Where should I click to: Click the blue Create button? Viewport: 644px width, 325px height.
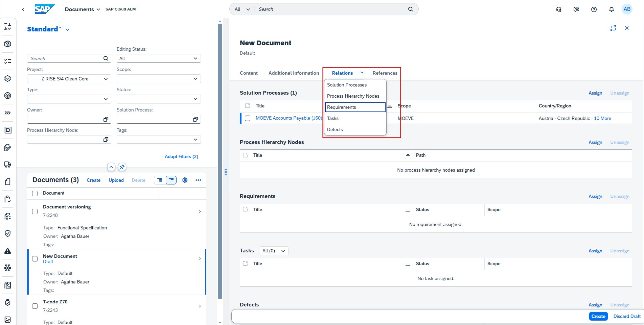[598, 316]
